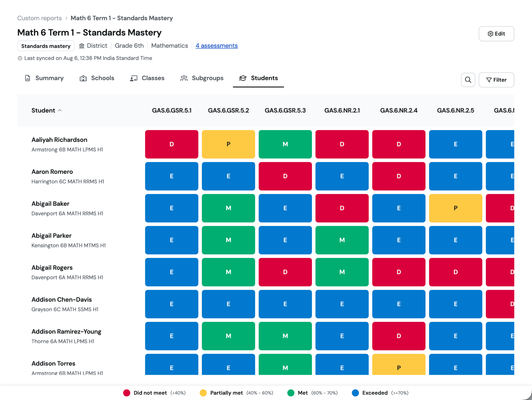Click Addison Torres' GAS.6.NR.2.4 P cell
The image size is (532, 400).
399,365
